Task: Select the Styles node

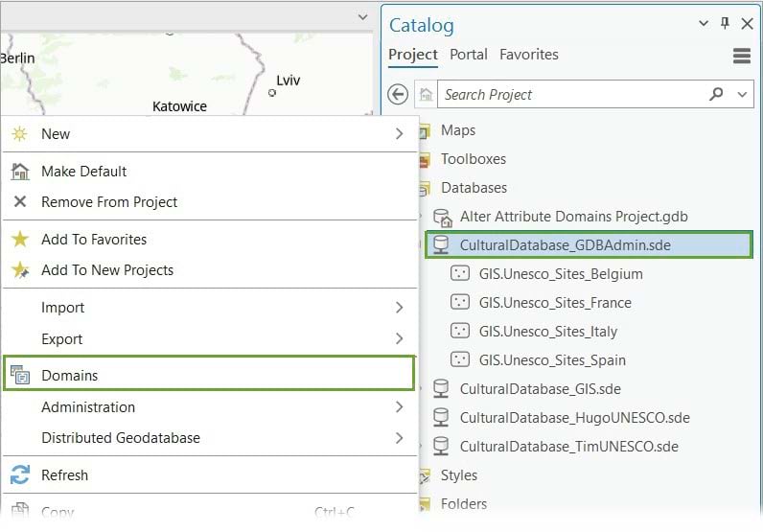Action: pos(458,475)
